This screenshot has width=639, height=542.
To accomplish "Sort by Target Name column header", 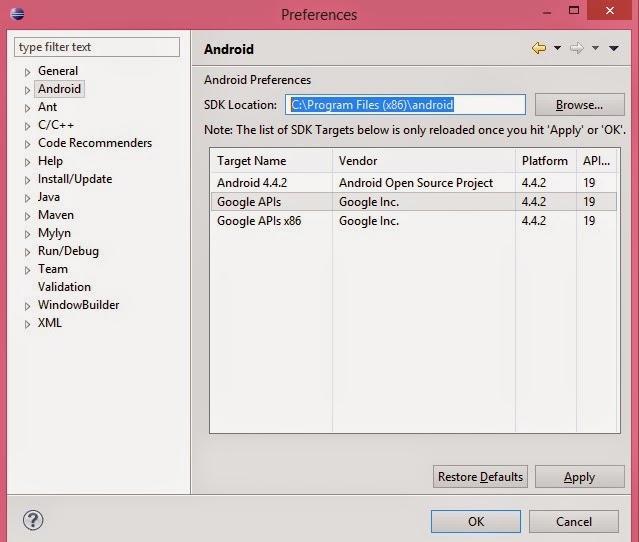I will pyautogui.click(x=271, y=161).
